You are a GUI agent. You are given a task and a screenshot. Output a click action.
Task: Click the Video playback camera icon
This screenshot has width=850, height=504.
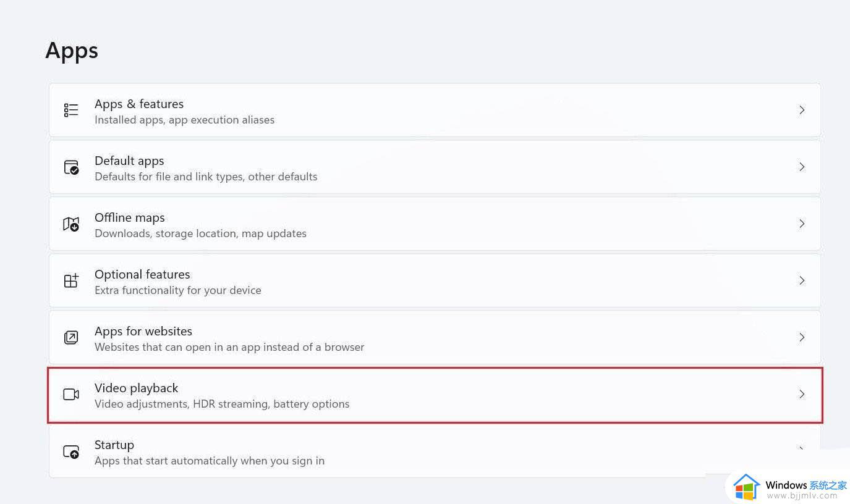(71, 394)
